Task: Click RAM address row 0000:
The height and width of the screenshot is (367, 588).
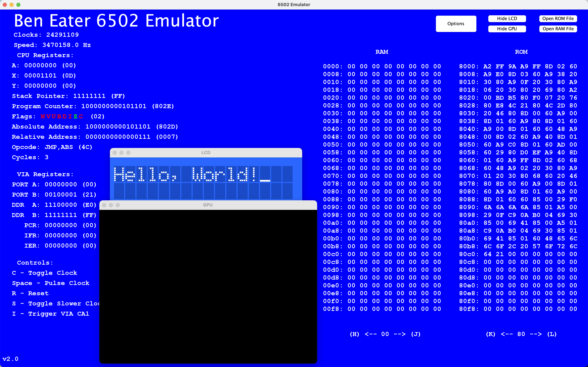Action: (x=382, y=66)
